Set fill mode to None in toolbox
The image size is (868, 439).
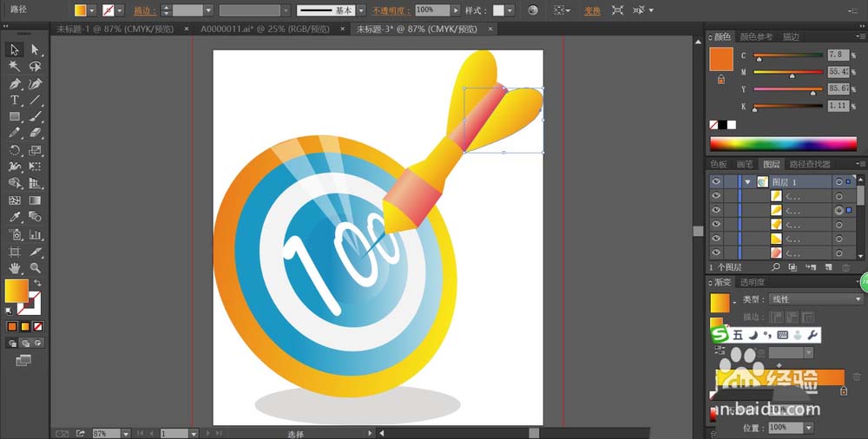click(x=37, y=326)
